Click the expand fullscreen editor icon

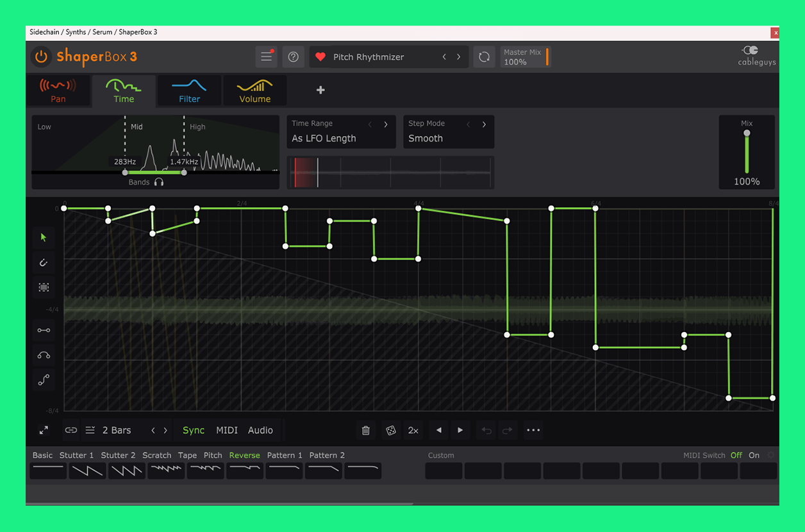click(44, 431)
